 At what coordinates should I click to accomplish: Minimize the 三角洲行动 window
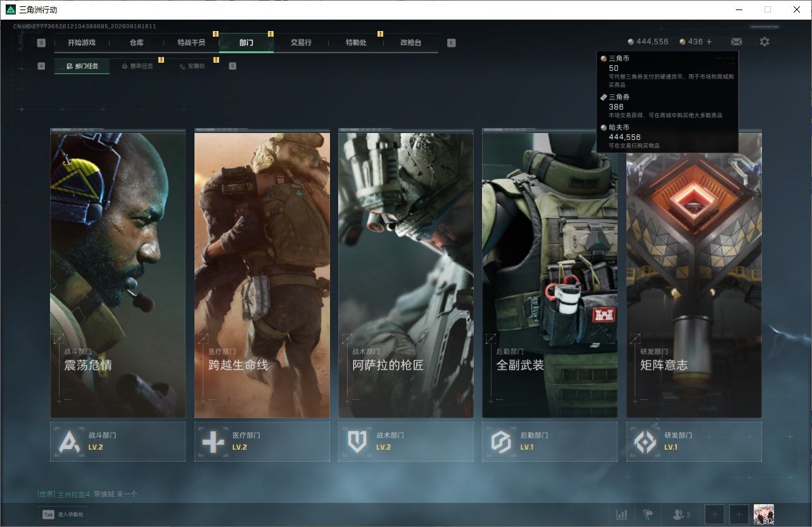point(739,10)
